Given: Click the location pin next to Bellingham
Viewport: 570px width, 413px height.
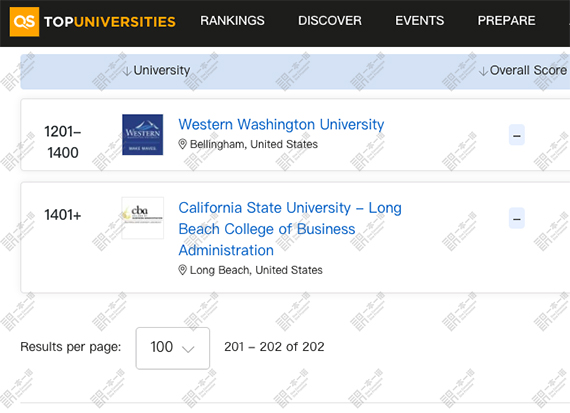Looking at the screenshot, I should click(x=182, y=144).
